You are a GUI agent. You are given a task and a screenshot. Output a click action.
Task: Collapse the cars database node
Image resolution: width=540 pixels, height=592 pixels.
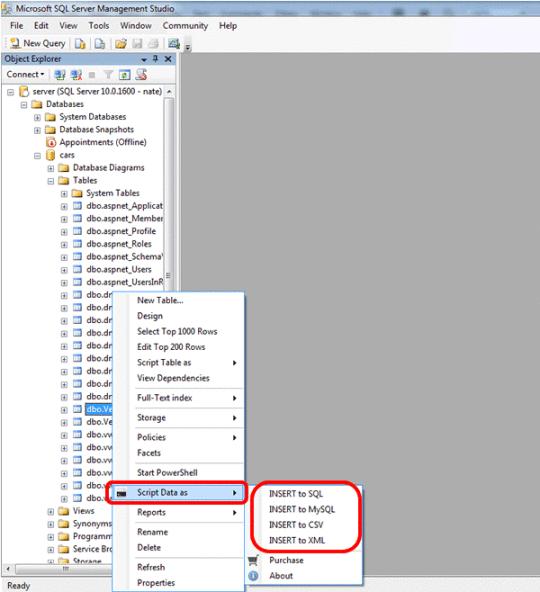[x=37, y=156]
